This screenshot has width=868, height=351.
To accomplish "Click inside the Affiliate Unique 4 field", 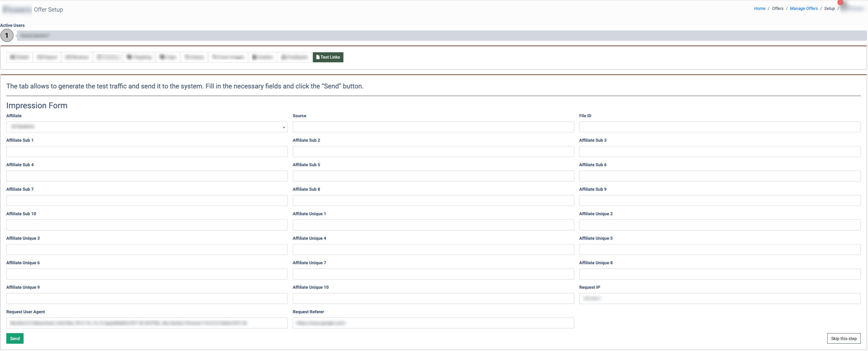I will [433, 250].
